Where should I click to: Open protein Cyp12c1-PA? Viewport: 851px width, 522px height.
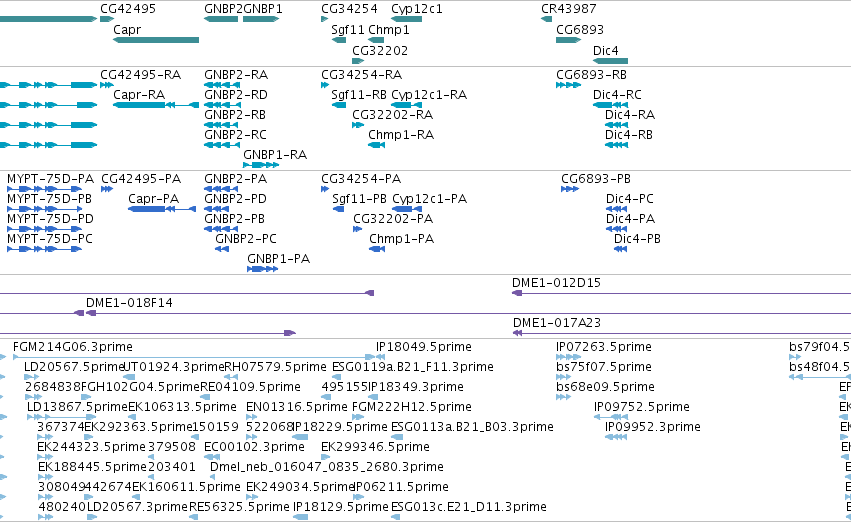pyautogui.click(x=429, y=199)
